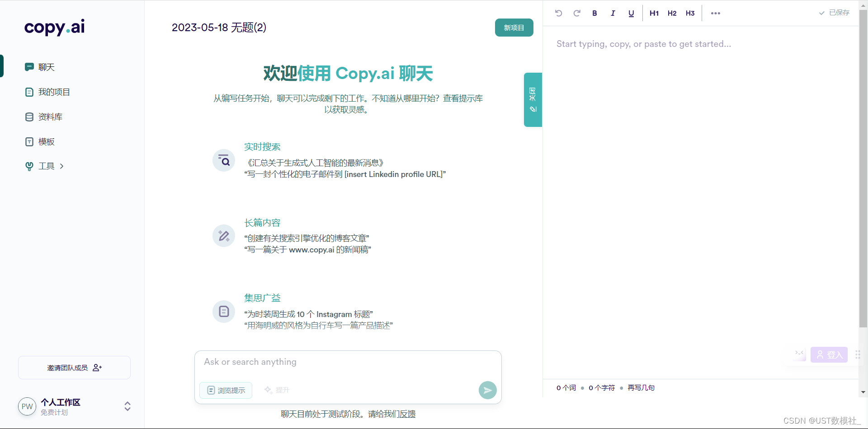Screen dimensions: 868x429
Task: Click the 已保存 saved status
Action: click(x=834, y=13)
